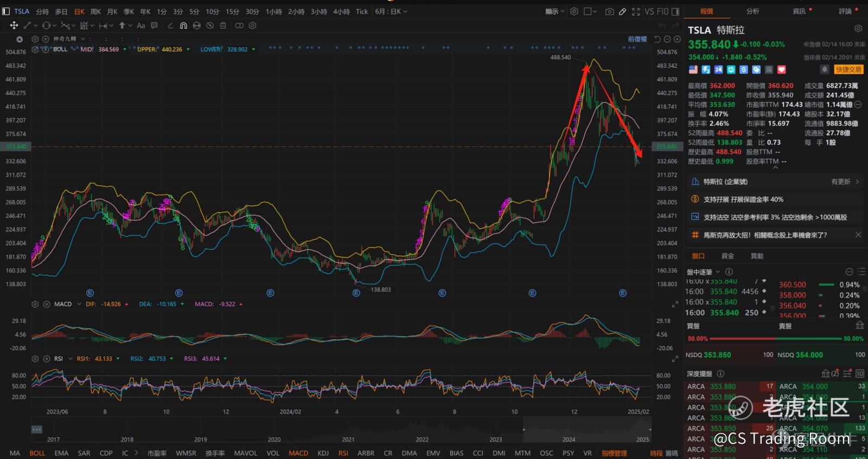Toggle the left sidebar panel icon
This screenshot has height=459, width=868.
click(x=6, y=11)
